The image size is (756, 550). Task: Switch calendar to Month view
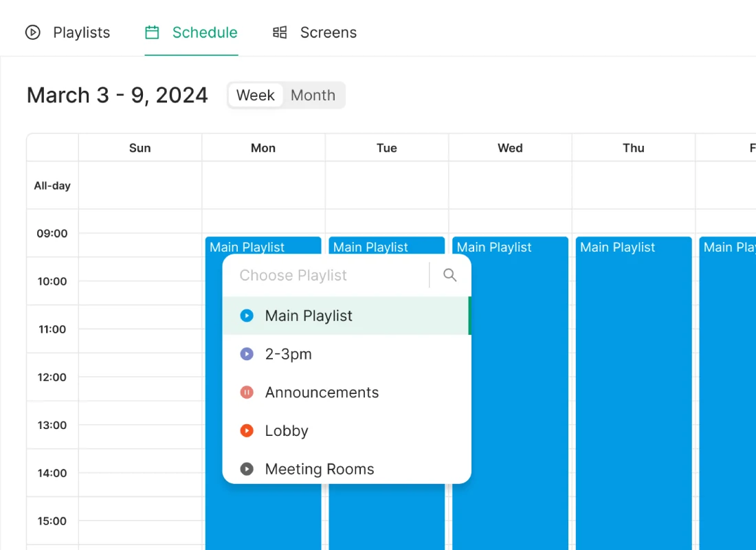point(313,95)
